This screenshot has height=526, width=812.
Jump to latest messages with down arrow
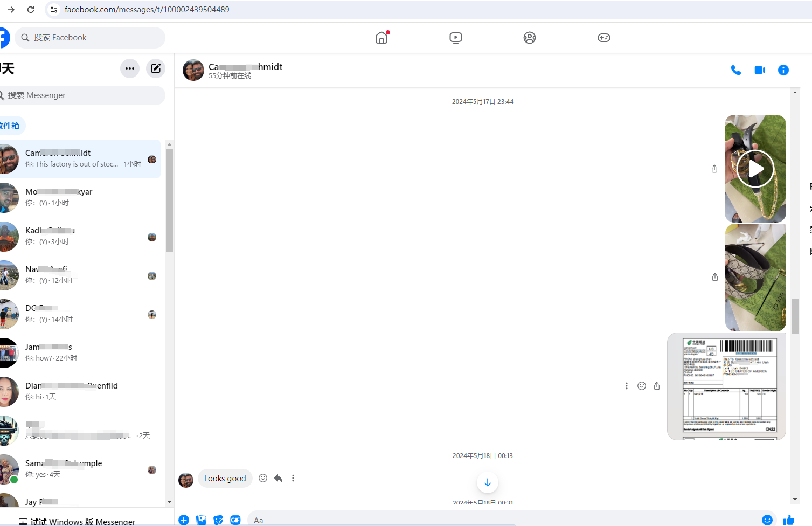point(487,482)
